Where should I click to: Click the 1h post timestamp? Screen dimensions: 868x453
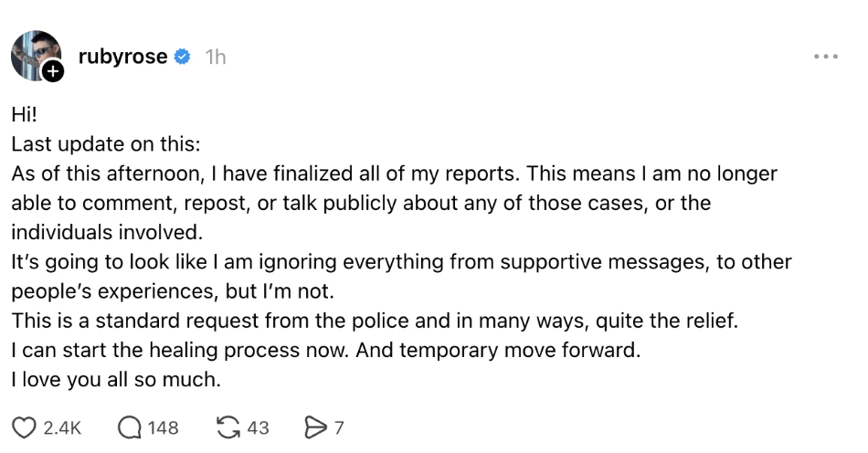click(x=216, y=57)
